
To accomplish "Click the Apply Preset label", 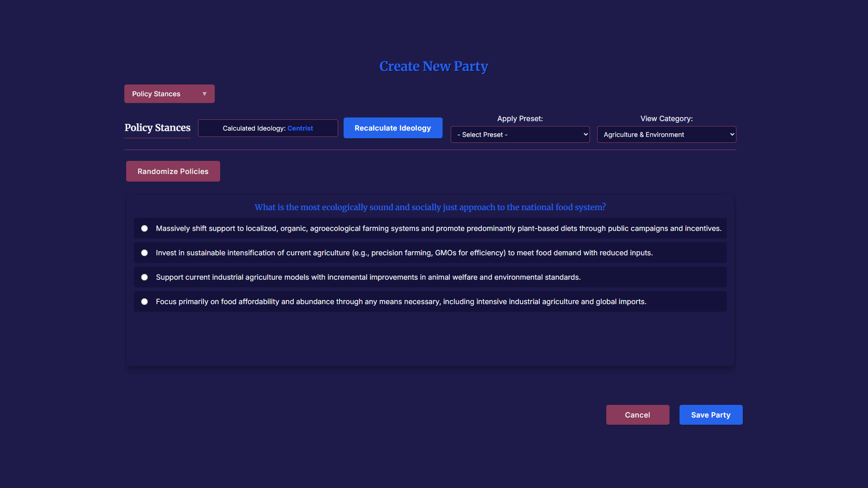I will coord(520,119).
